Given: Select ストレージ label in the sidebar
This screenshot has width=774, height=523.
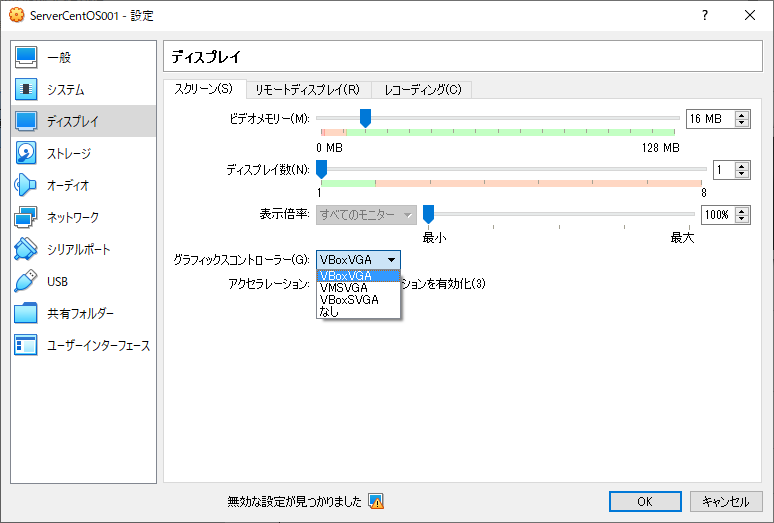Looking at the screenshot, I should pyautogui.click(x=69, y=153).
